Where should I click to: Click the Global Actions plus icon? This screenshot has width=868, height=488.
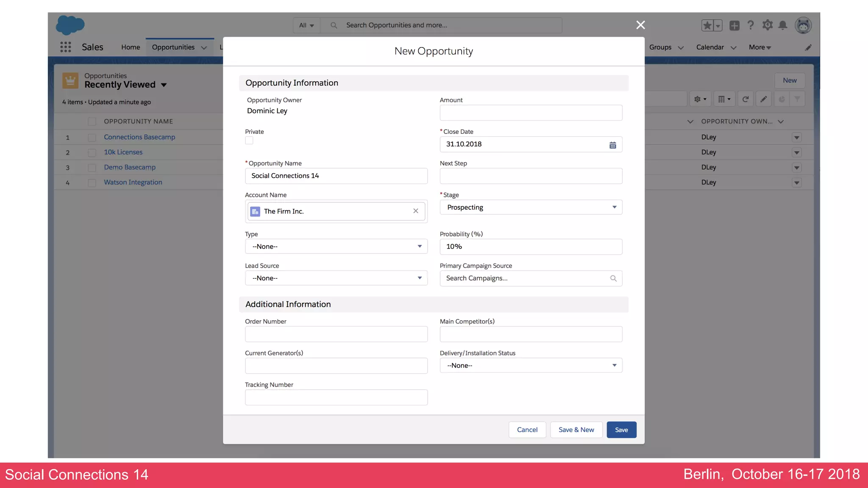click(734, 25)
